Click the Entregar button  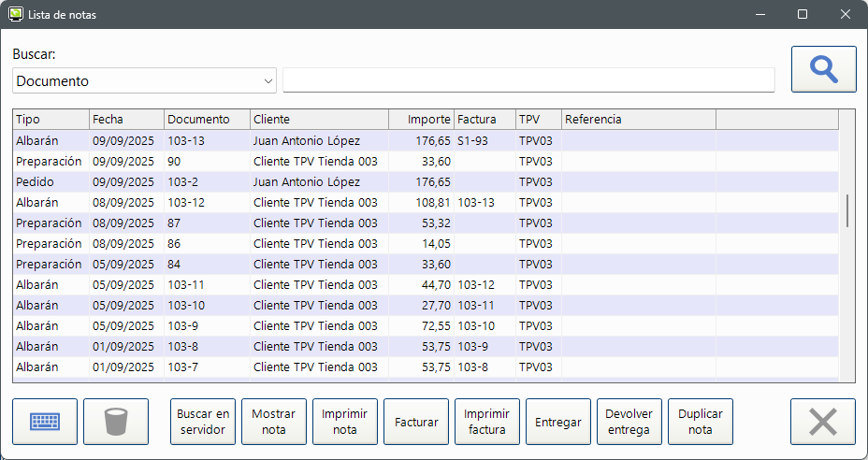(x=558, y=422)
